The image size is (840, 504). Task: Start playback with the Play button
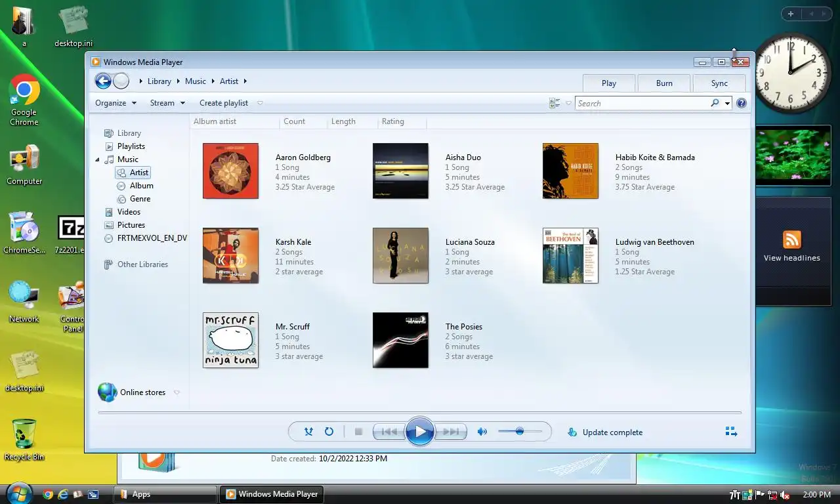click(420, 432)
